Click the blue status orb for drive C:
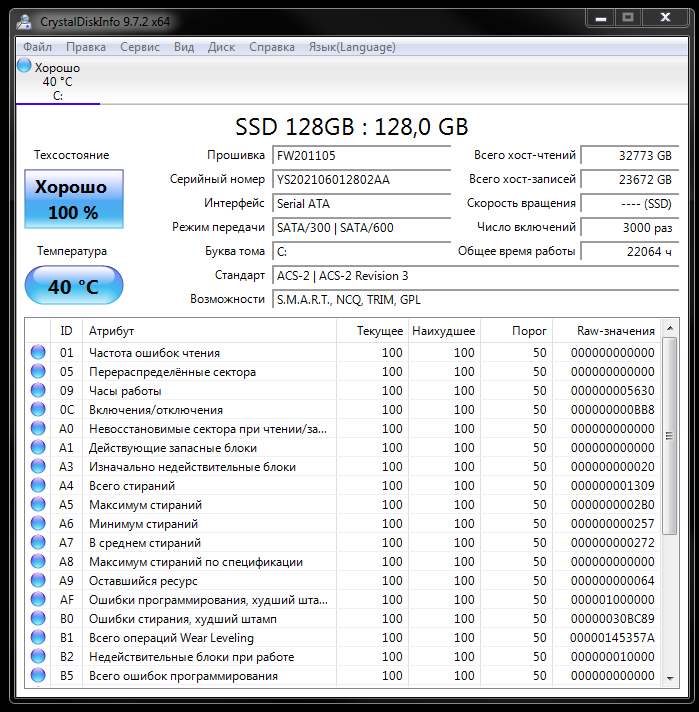The height and width of the screenshot is (712, 699). coord(25,67)
